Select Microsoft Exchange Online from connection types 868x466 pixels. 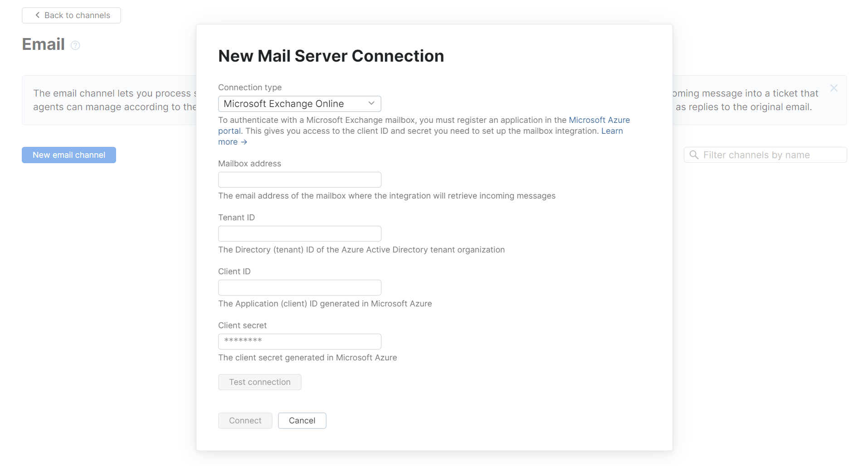[x=299, y=103]
